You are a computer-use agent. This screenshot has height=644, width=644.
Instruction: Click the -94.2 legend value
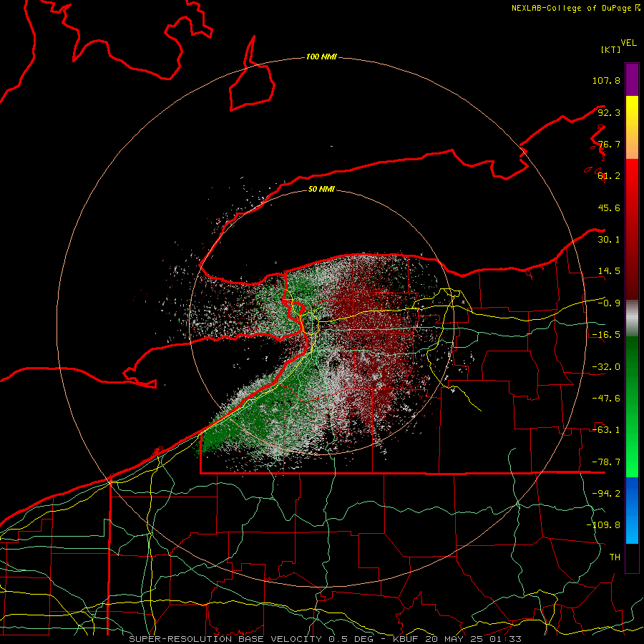click(606, 494)
